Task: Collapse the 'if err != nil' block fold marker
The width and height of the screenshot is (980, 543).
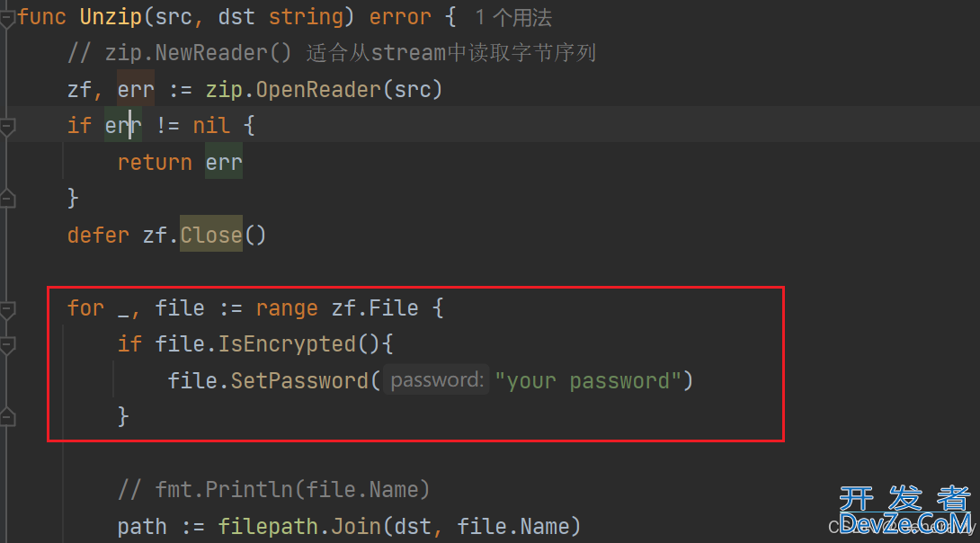Action: 7,127
